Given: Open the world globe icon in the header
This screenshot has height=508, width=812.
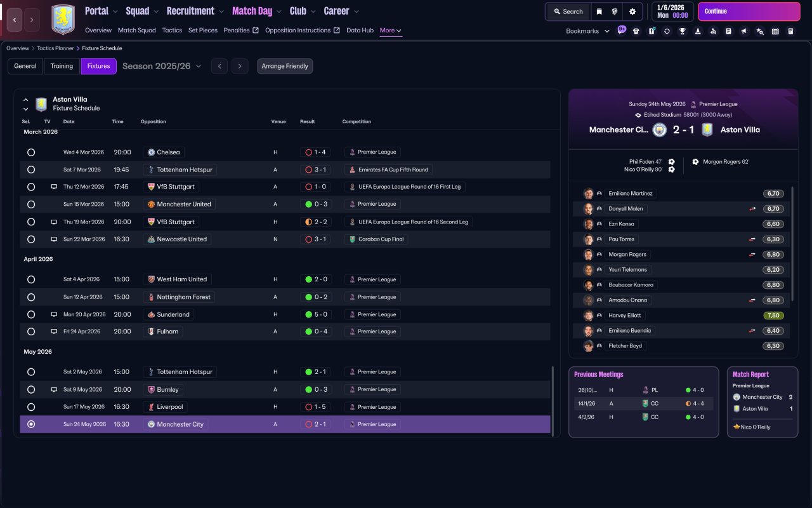Looking at the screenshot, I should [615, 11].
